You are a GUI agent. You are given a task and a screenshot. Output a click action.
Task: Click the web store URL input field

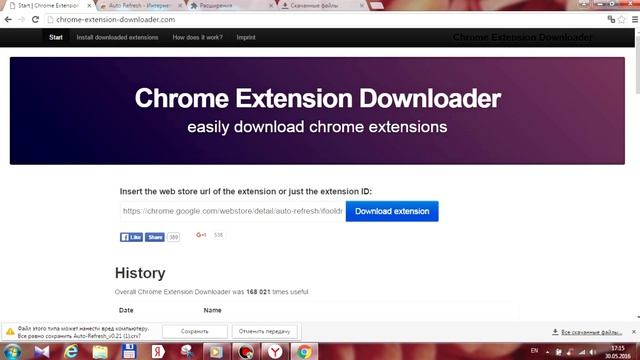233,211
